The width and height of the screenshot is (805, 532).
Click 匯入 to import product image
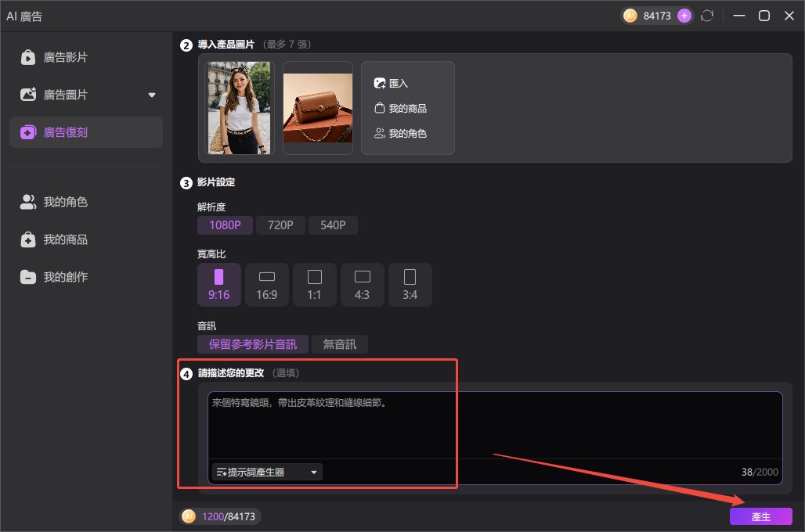click(391, 83)
